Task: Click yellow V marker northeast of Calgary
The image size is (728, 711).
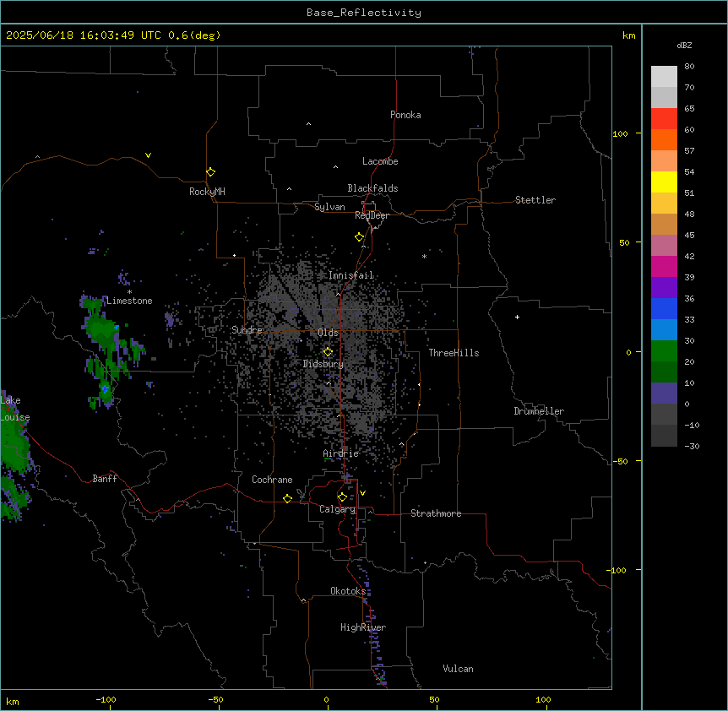Action: tap(362, 493)
